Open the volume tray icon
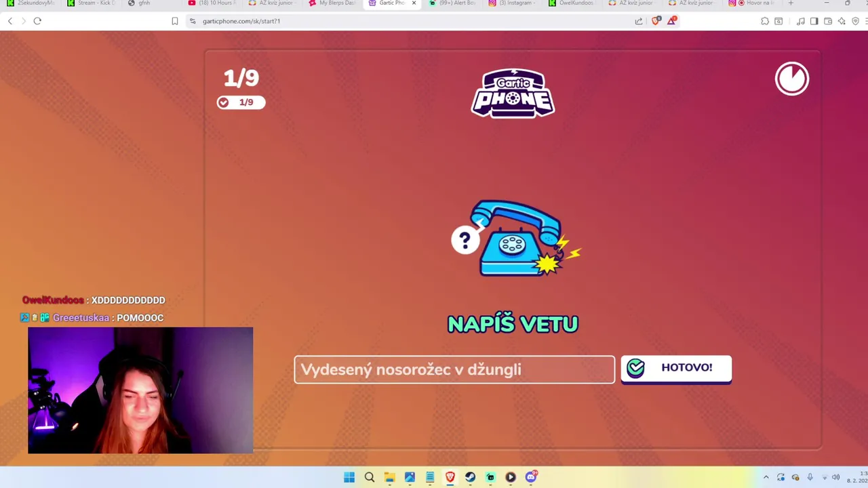 coord(835,477)
